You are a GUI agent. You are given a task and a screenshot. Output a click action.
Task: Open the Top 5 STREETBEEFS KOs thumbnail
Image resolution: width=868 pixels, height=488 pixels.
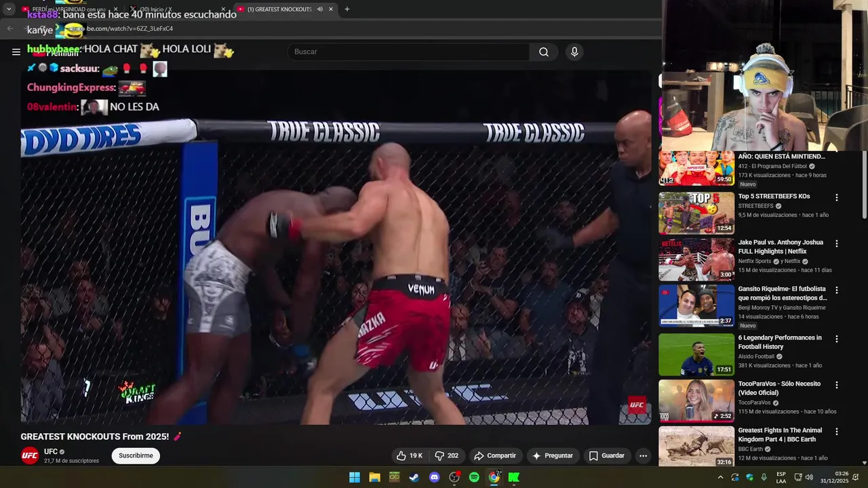coord(696,213)
